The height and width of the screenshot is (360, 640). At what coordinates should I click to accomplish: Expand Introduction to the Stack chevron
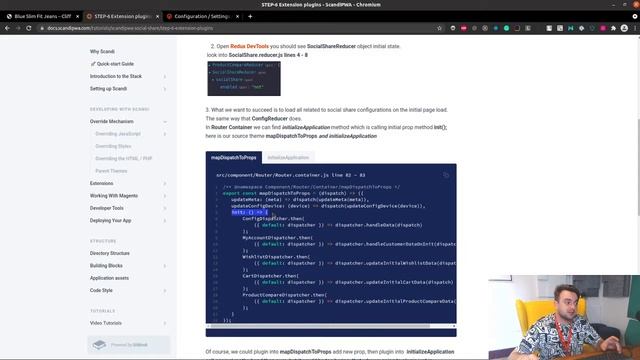(165, 76)
